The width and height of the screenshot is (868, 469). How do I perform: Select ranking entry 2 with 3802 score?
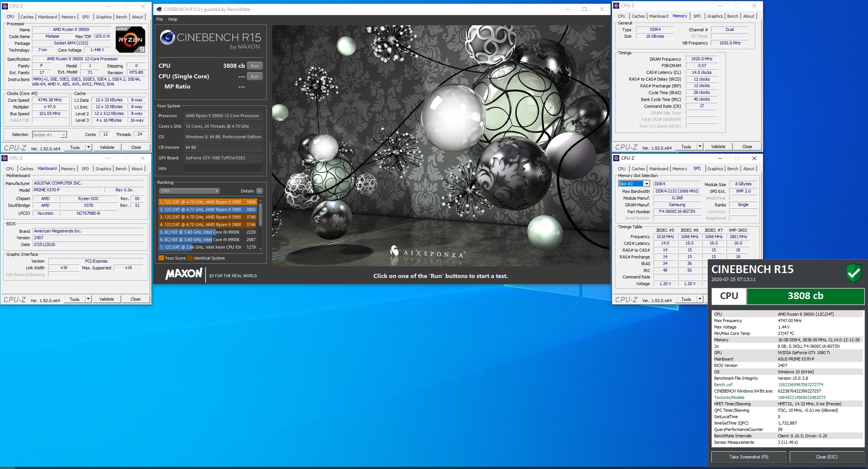point(208,209)
